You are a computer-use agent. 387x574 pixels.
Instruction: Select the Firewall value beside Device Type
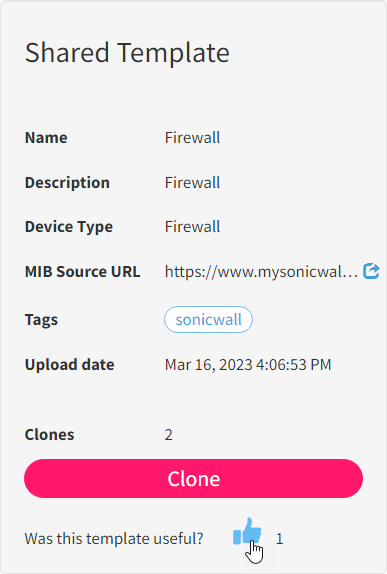192,227
